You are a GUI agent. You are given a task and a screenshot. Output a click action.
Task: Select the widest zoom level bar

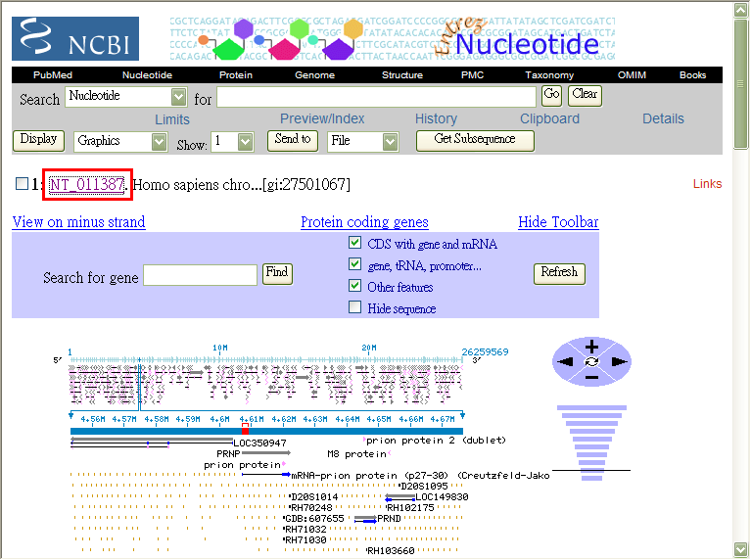click(591, 408)
